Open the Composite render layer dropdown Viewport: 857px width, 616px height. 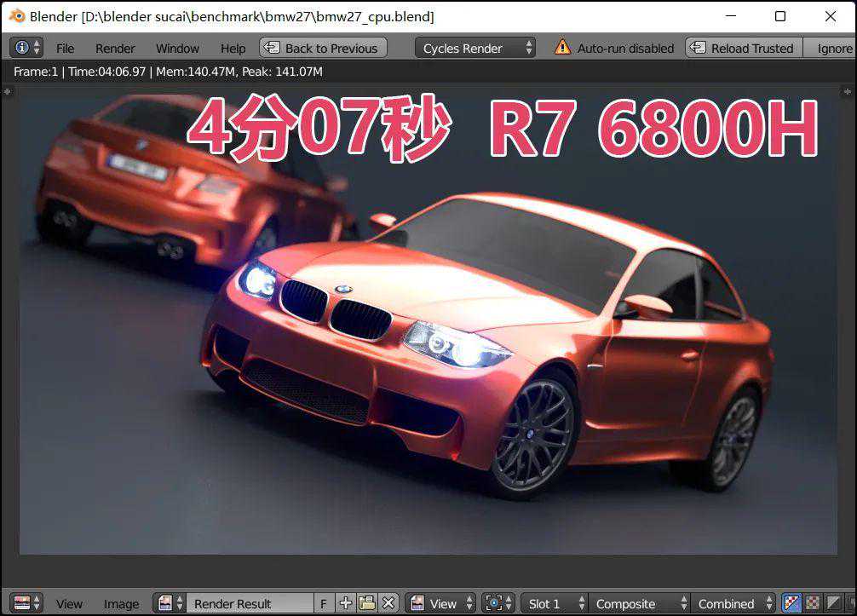639,603
